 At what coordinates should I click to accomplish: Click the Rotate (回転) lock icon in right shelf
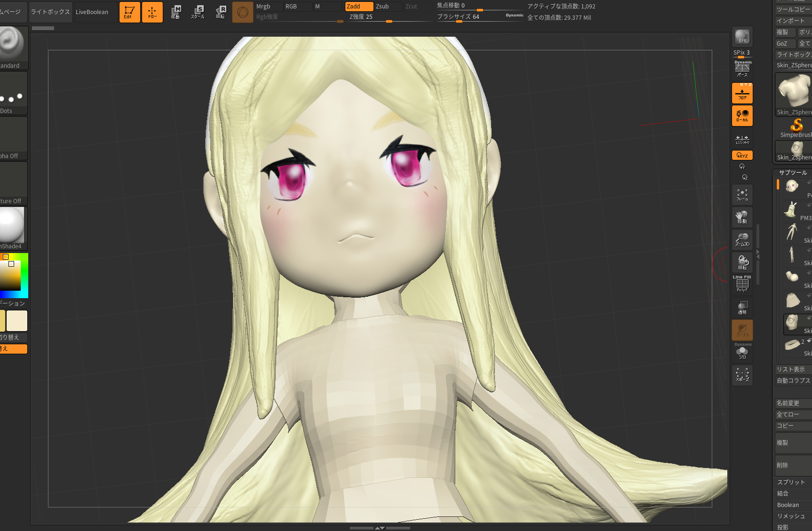742,262
